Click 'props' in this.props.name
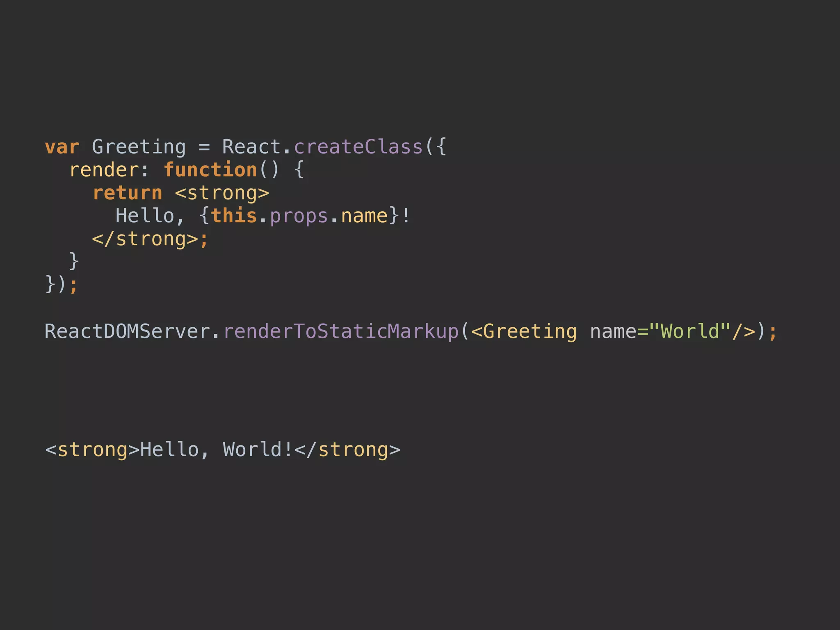The width and height of the screenshot is (840, 630). point(299,216)
